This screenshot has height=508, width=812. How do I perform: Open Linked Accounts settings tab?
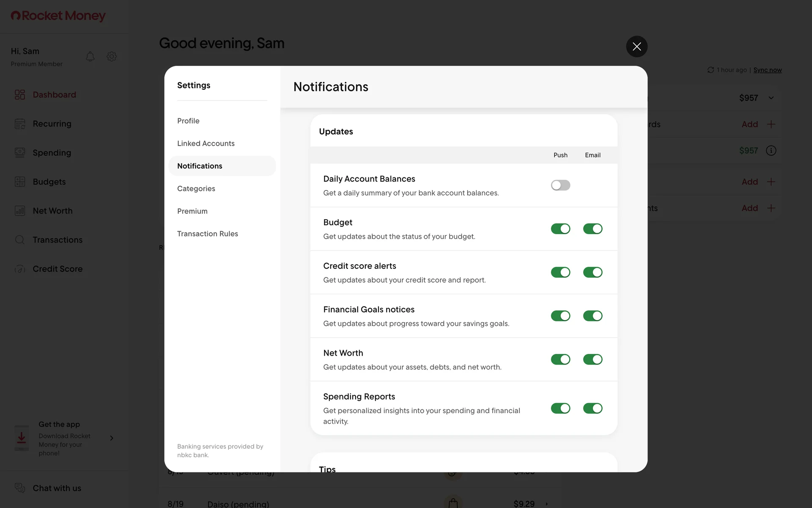coord(206,144)
